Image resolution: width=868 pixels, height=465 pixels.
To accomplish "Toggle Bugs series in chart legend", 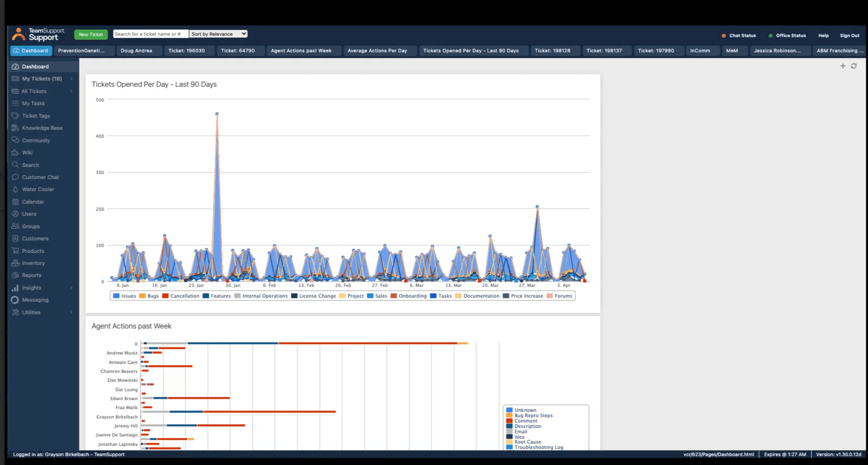I will point(149,296).
